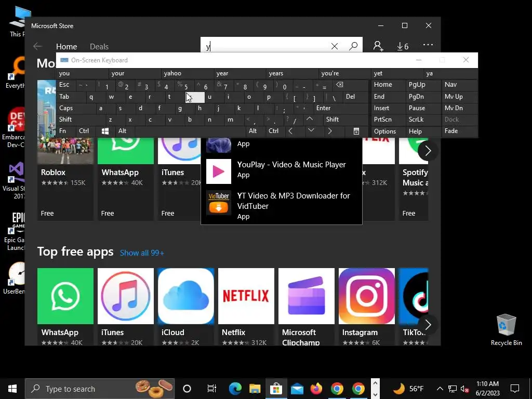Image resolution: width=532 pixels, height=399 pixels.
Task: Open the Roblox featured app card
Action: coord(65,180)
